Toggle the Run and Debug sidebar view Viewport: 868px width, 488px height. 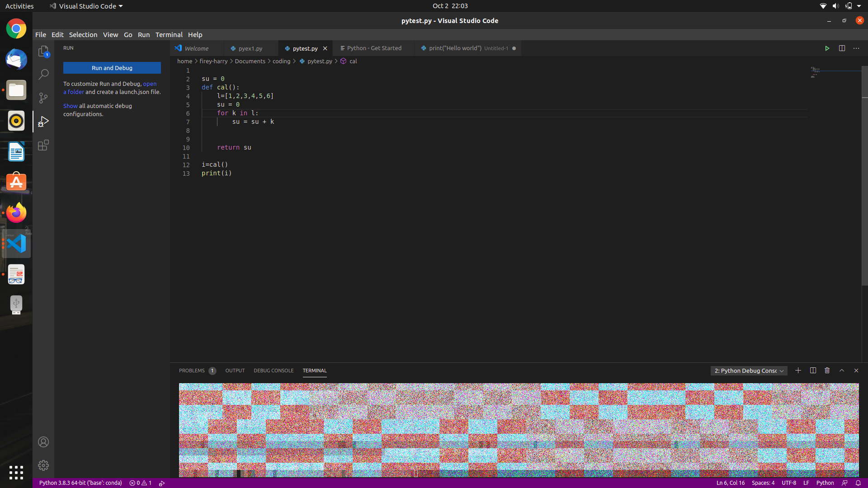coord(43,122)
